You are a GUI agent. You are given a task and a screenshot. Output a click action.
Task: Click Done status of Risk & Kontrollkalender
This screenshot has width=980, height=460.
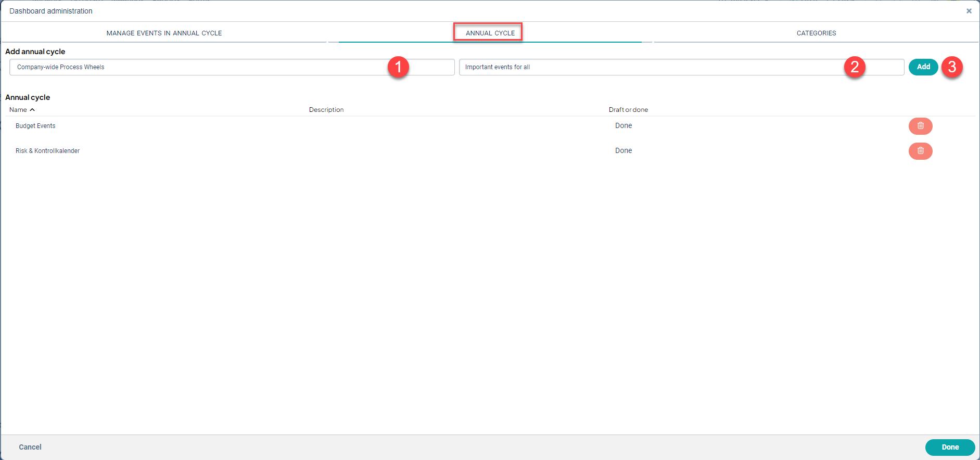coord(623,151)
